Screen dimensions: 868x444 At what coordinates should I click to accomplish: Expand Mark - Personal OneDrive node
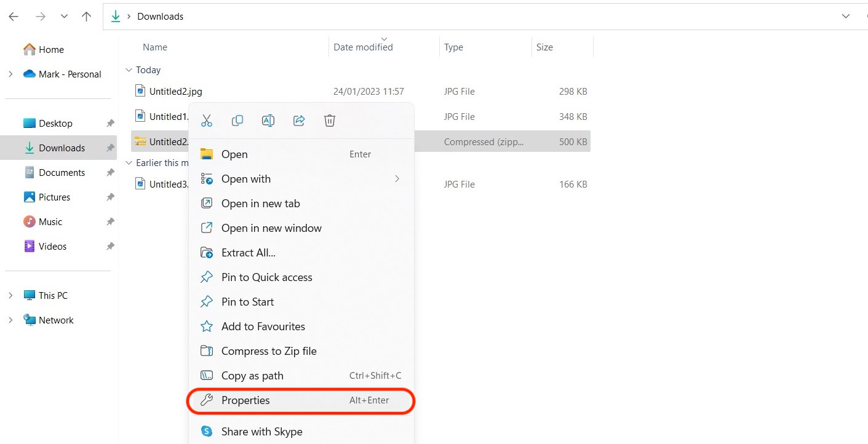tap(10, 74)
